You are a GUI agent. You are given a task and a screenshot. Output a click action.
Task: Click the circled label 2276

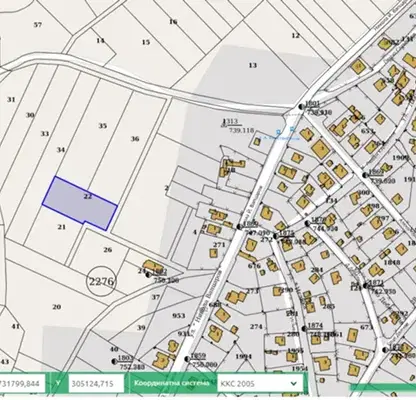coord(102,282)
